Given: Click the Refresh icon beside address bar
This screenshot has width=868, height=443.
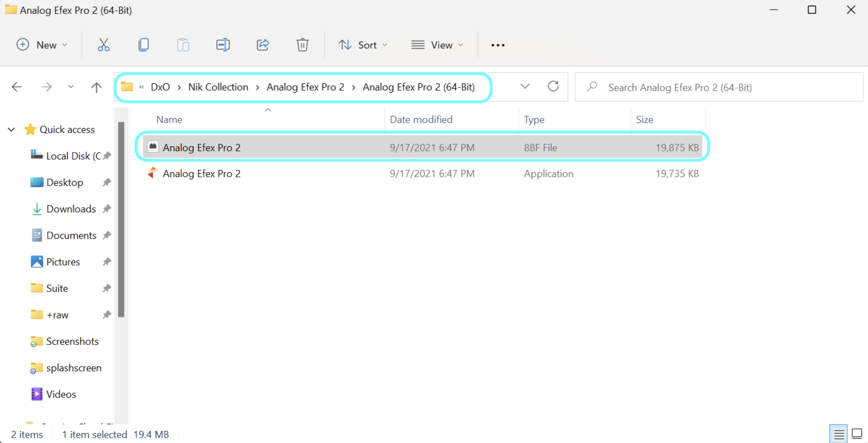Looking at the screenshot, I should pyautogui.click(x=553, y=87).
